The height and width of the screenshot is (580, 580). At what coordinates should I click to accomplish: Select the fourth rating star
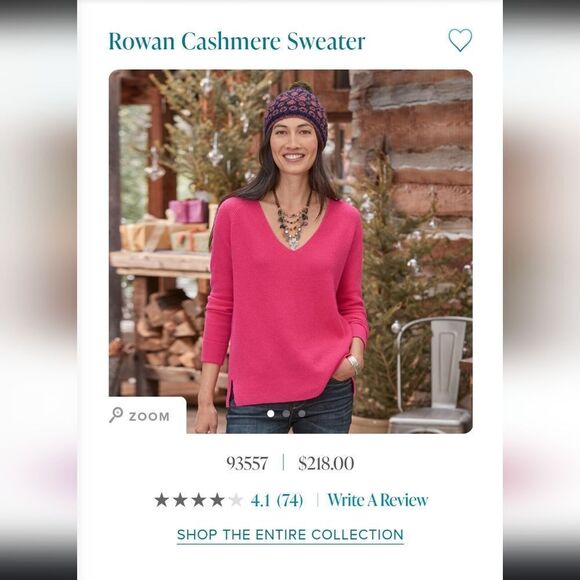[217, 500]
